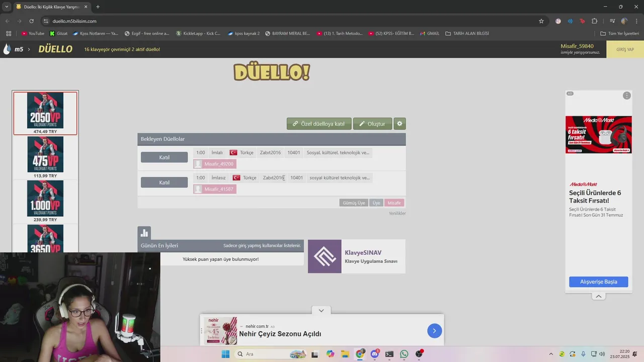Click the nehir.com.tr ad arrow button
The height and width of the screenshot is (362, 644).
tap(434, 330)
